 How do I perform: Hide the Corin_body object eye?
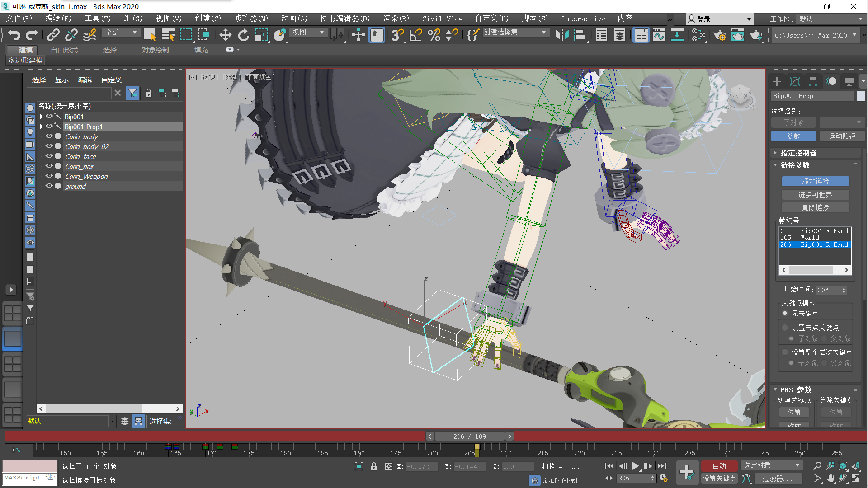click(x=49, y=136)
